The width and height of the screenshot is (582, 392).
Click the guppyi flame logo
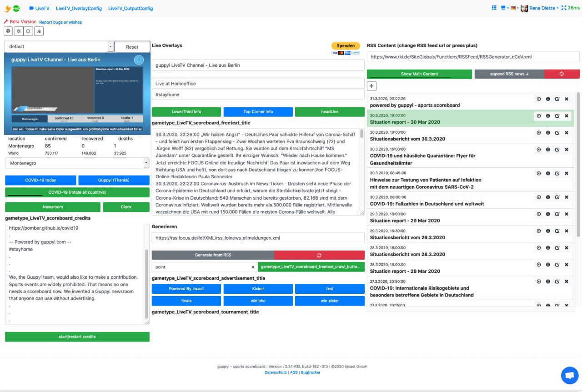point(8,8)
